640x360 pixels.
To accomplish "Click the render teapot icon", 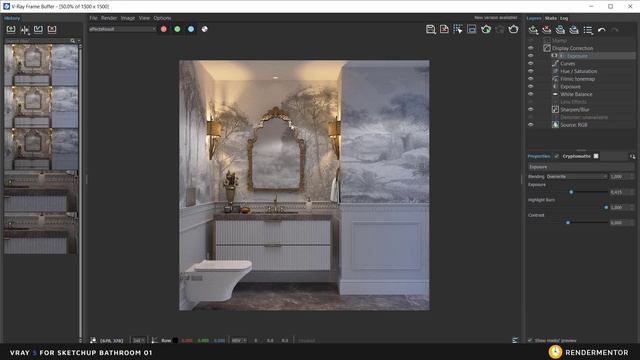I will click(513, 29).
